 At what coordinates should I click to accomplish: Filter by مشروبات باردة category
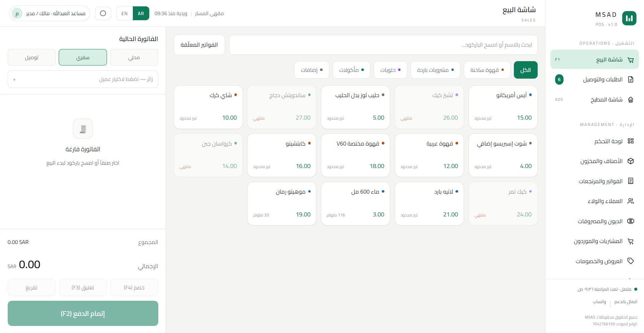pos(435,70)
